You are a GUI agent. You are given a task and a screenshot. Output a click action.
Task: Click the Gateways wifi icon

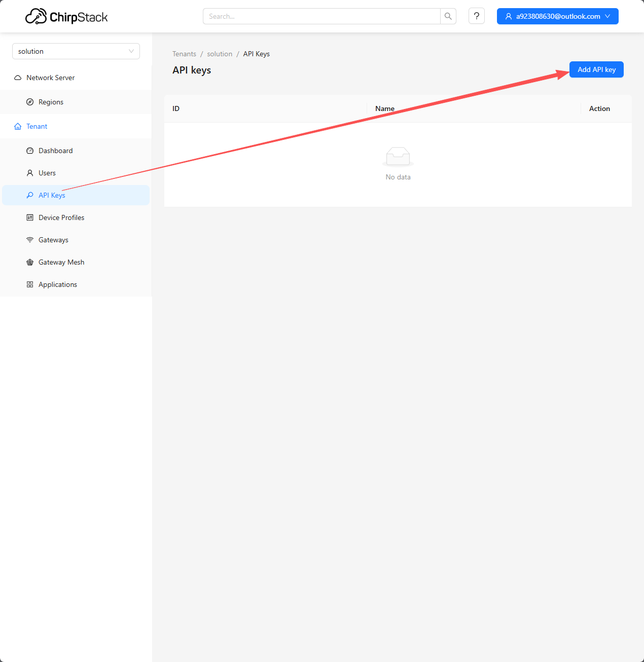30,240
